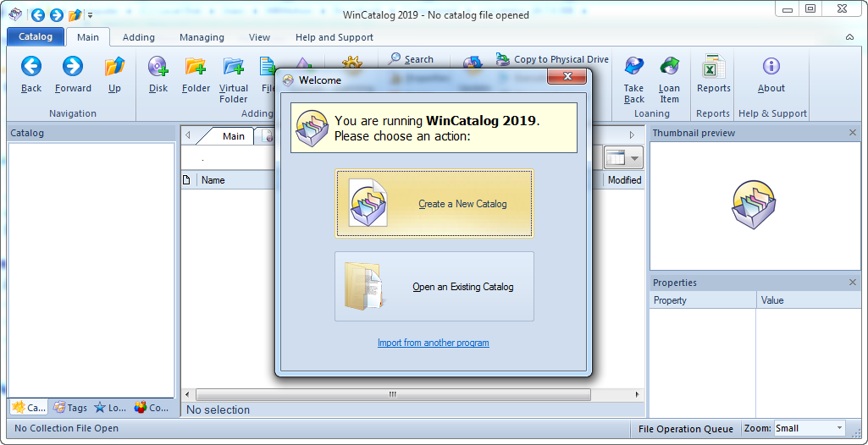This screenshot has height=445, width=868.
Task: Select the Main document tab in file list
Action: (x=233, y=136)
